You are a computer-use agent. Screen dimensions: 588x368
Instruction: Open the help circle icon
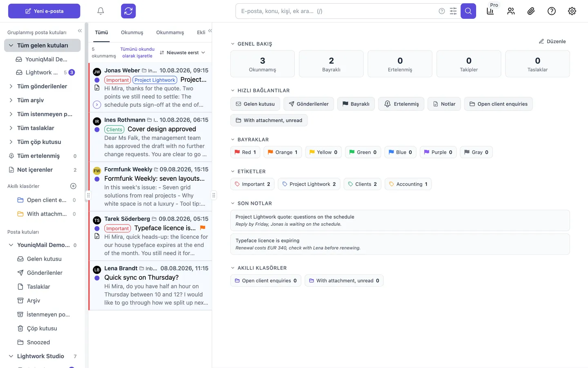pyautogui.click(x=552, y=11)
